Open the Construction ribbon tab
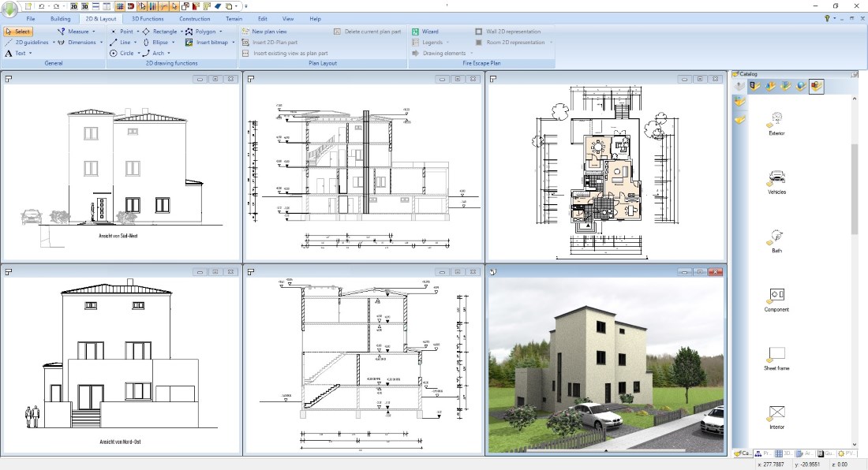The height and width of the screenshot is (470, 868). click(x=194, y=19)
